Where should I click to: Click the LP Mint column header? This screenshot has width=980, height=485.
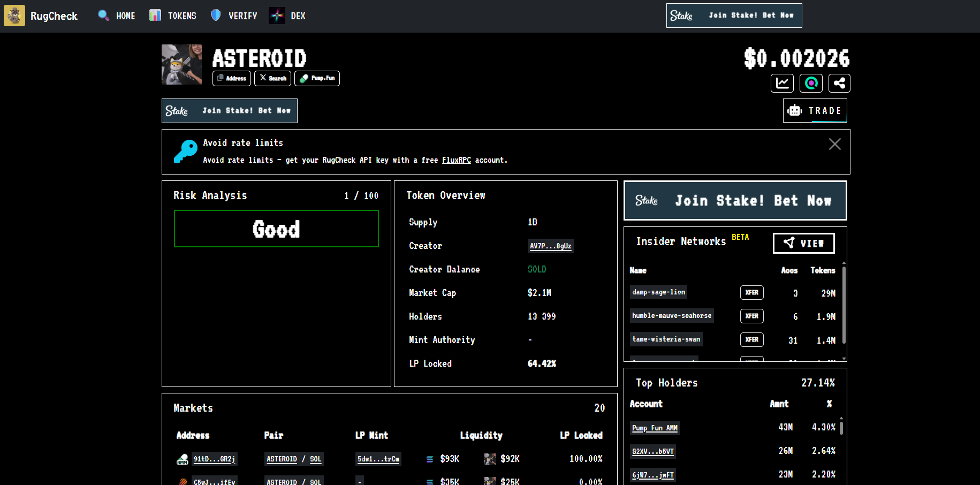click(371, 435)
